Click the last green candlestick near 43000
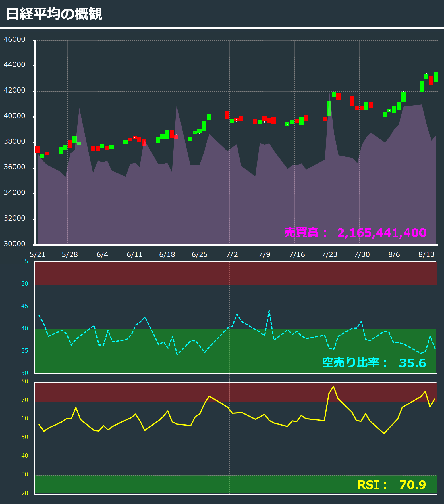 pyautogui.click(x=436, y=77)
